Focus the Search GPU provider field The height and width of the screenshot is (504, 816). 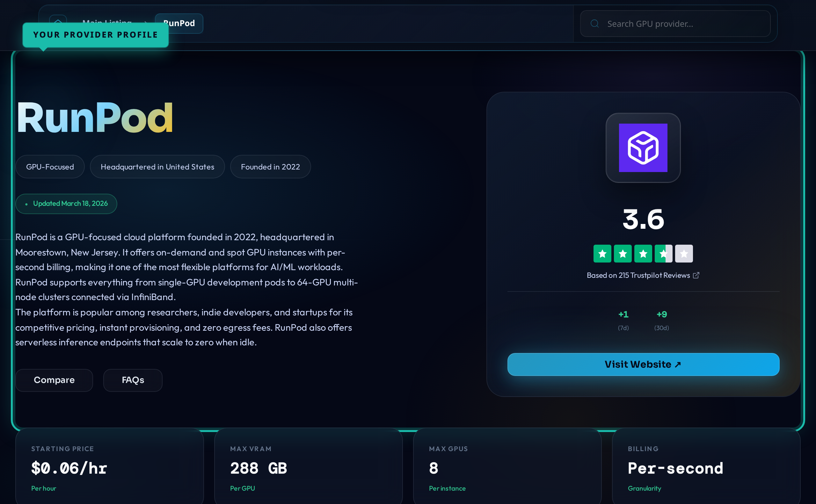point(675,24)
